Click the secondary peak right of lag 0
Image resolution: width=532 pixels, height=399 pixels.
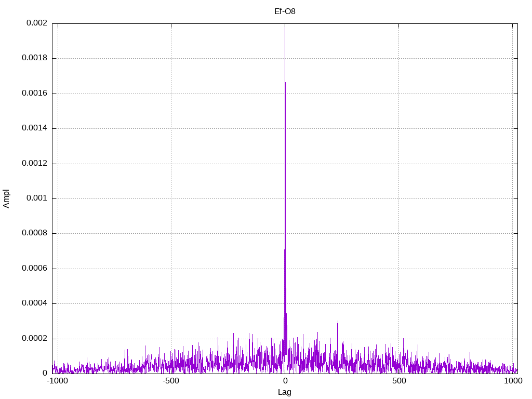(x=338, y=322)
